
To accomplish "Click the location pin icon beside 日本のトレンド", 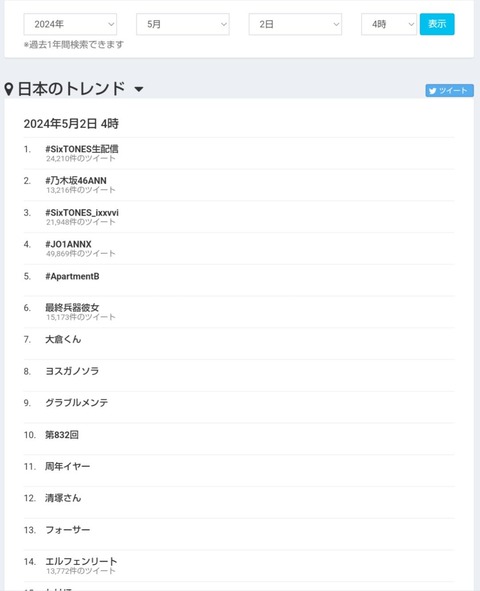I will 9,89.
